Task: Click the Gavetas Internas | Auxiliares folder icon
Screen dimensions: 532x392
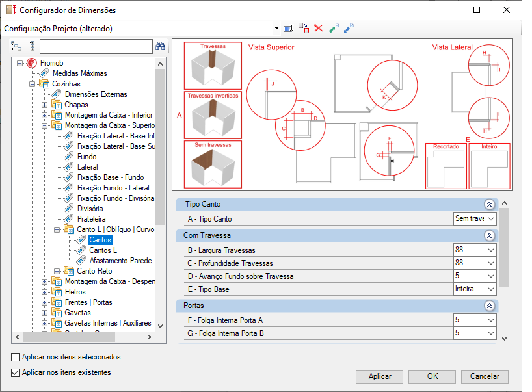Action: 57,323
